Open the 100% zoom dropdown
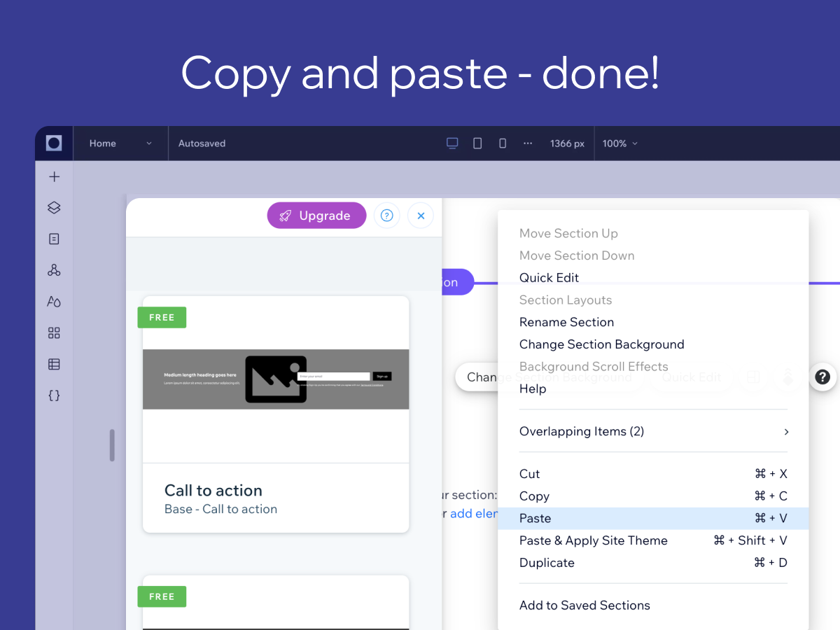 (x=620, y=143)
